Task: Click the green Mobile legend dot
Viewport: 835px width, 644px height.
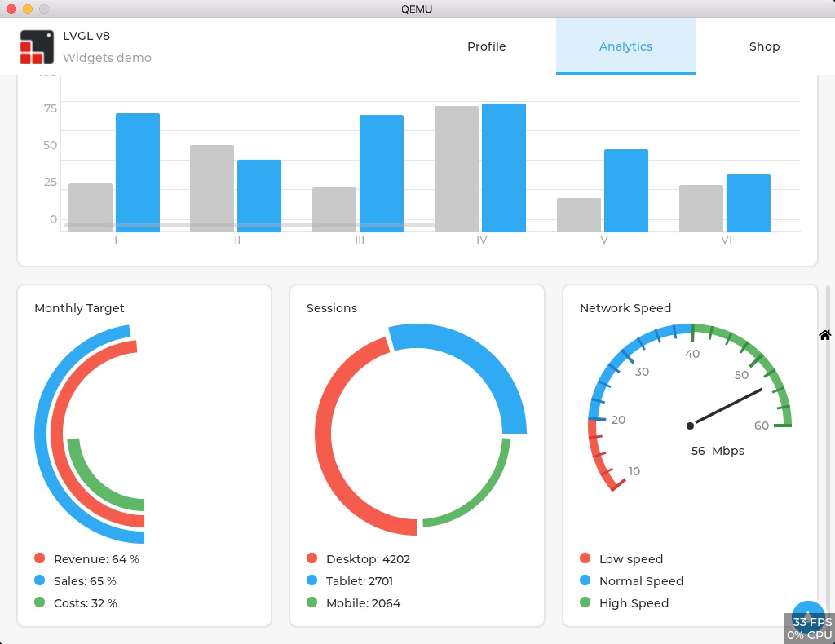Action: (x=312, y=602)
